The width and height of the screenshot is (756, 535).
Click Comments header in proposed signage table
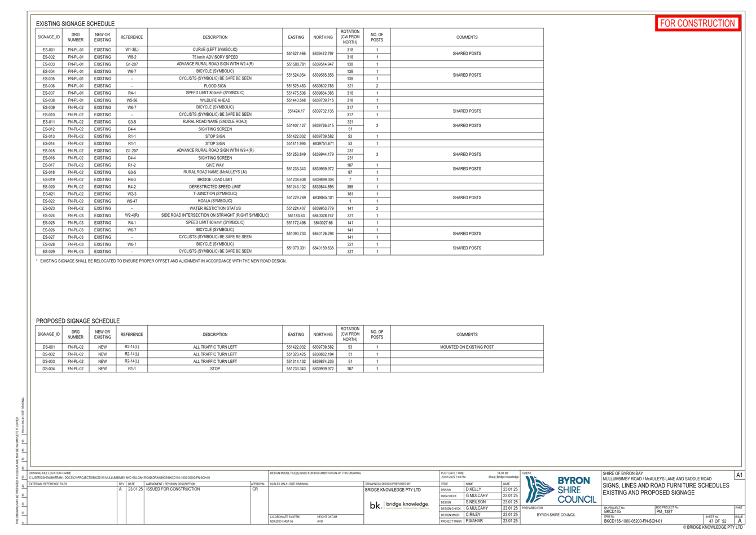[x=467, y=334]
